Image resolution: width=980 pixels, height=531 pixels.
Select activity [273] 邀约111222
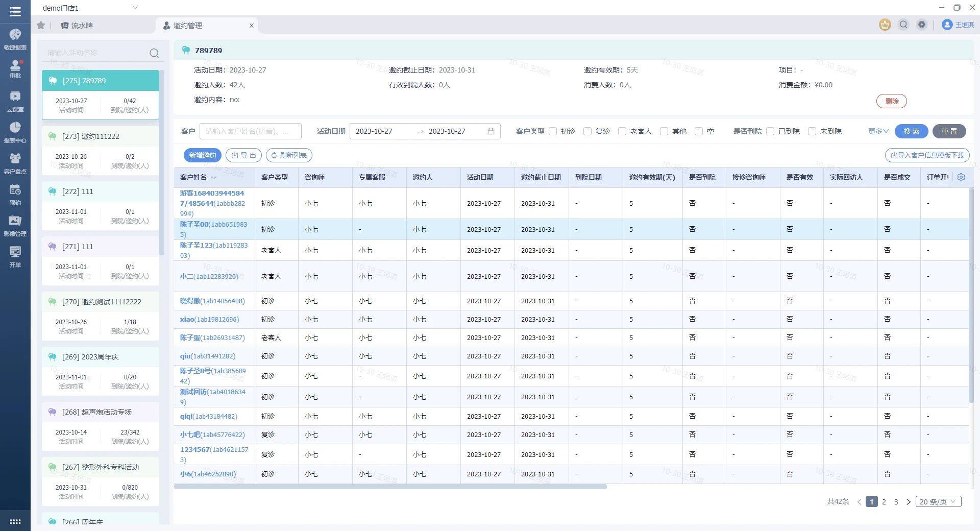coord(101,150)
